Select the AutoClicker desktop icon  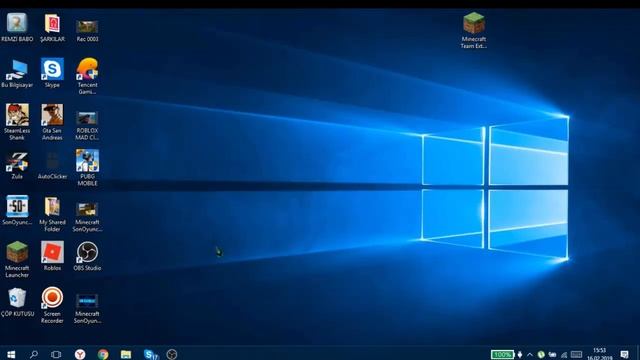coord(52,165)
